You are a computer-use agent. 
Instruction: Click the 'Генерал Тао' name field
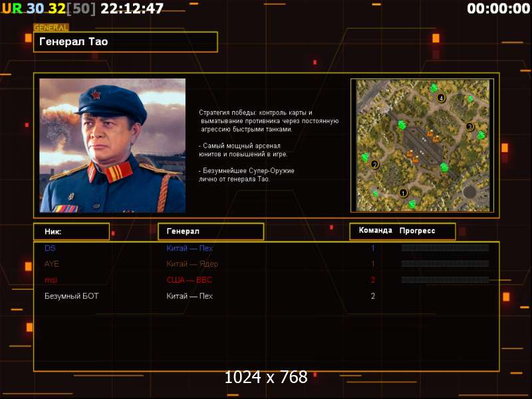pos(126,42)
